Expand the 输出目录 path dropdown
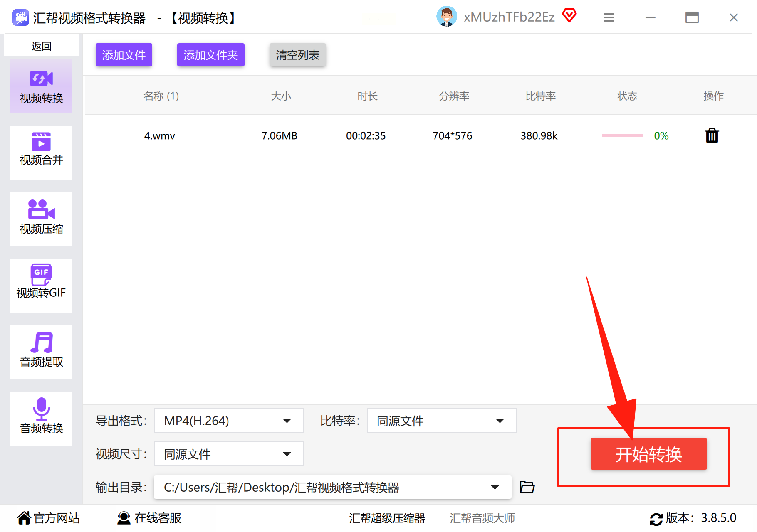Screen dimensions: 757x532 coord(332,487)
